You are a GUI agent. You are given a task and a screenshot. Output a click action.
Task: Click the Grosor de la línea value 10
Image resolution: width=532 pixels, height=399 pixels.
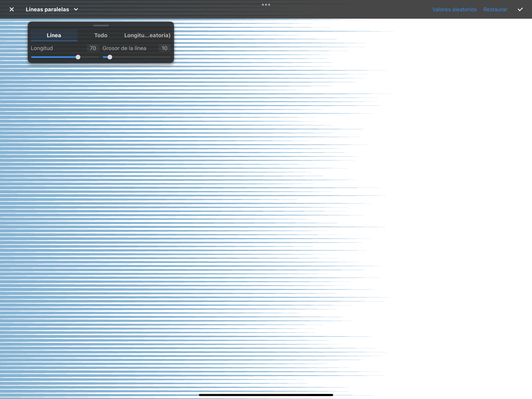[x=165, y=48]
